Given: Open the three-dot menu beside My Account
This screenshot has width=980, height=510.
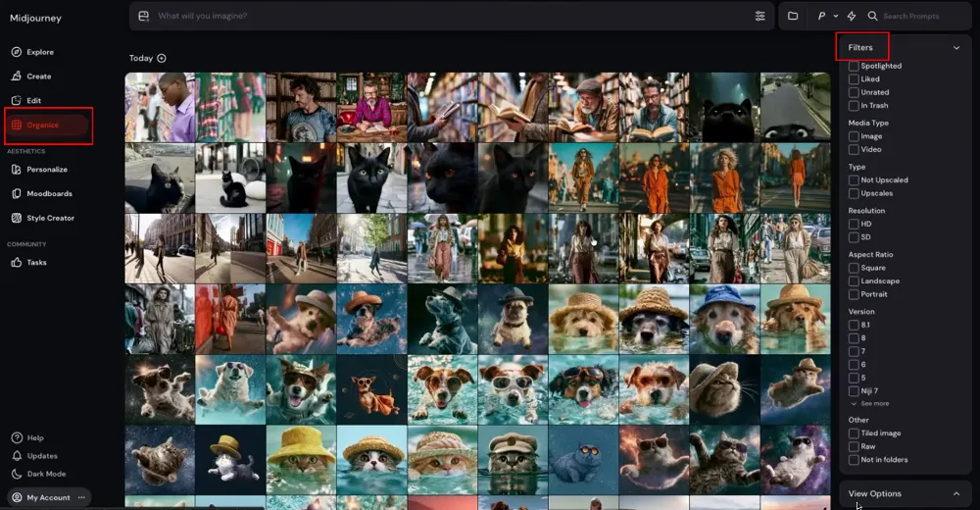Looking at the screenshot, I should tap(82, 497).
